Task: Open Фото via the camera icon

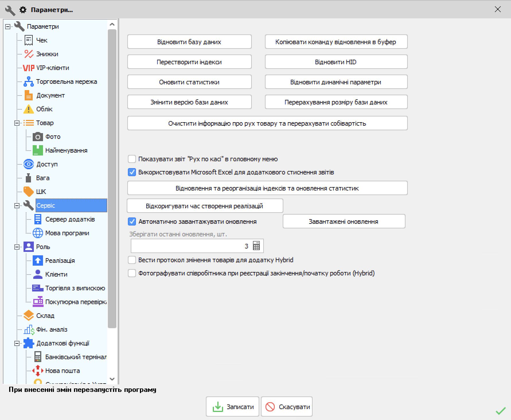Action: [x=38, y=137]
